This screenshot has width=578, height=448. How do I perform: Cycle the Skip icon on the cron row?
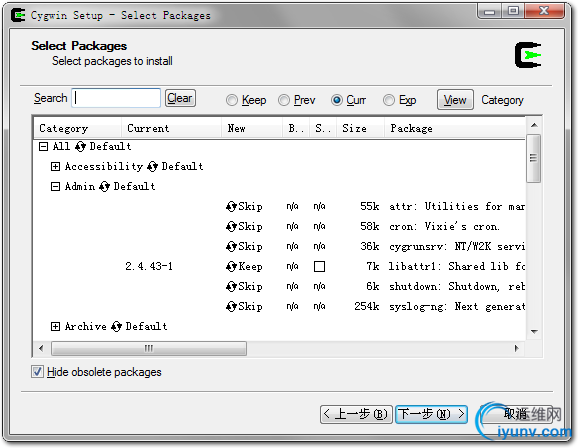pos(231,226)
